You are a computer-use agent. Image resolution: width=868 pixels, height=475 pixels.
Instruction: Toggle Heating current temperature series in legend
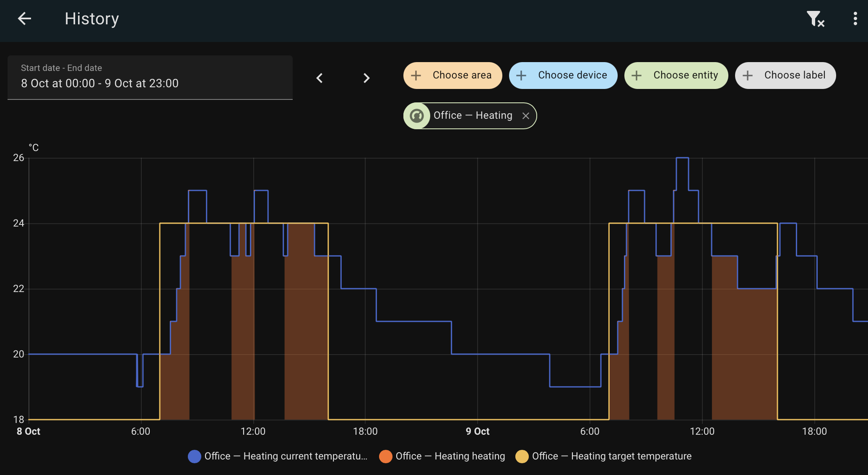coord(285,456)
